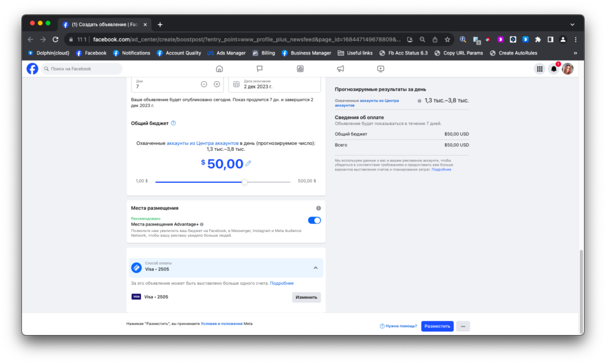606x364 pixels.
Task: Open the notifications bell
Action: pyautogui.click(x=554, y=69)
